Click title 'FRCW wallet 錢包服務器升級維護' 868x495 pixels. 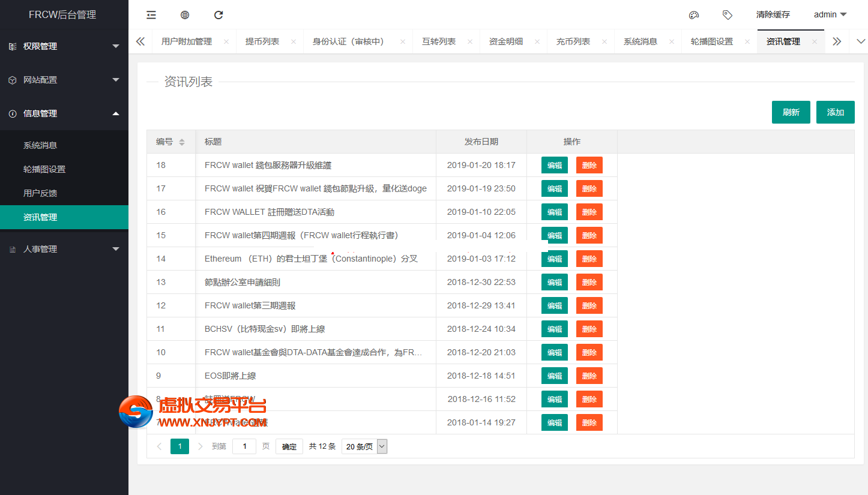268,165
